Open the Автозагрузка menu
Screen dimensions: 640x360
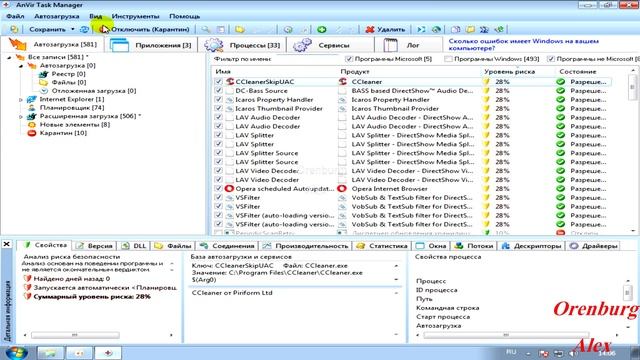pyautogui.click(x=56, y=16)
